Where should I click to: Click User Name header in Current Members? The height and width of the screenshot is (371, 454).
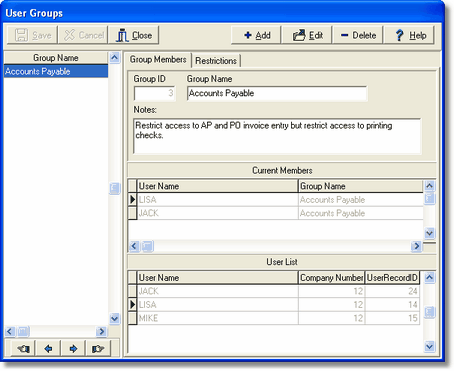tap(217, 186)
